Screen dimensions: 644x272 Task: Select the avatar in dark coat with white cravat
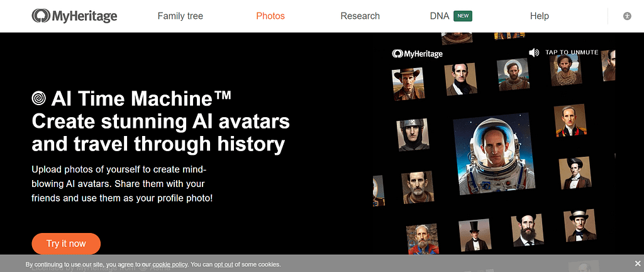tap(461, 79)
